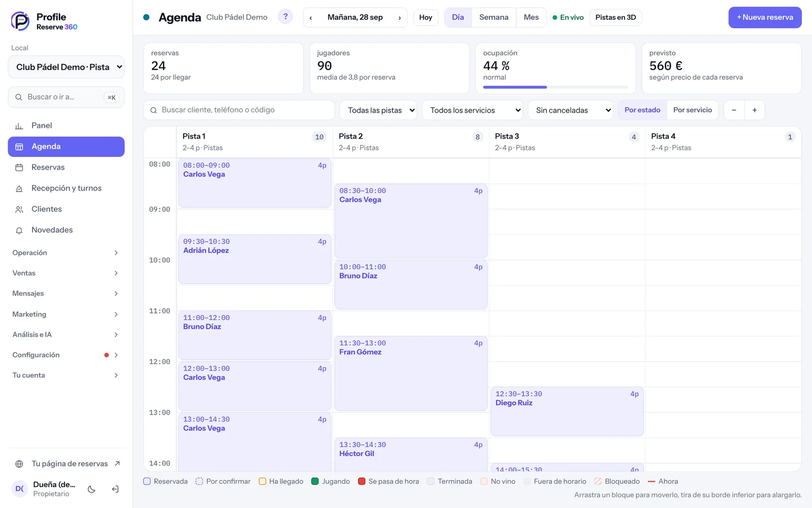
Task: Click the globe icon for booking page
Action: (x=19, y=464)
